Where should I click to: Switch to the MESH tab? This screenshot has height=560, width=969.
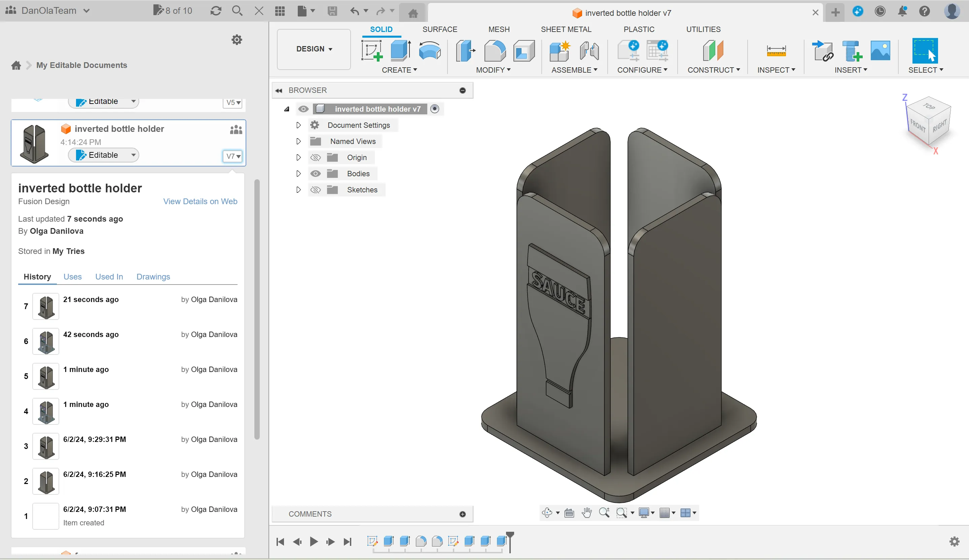[x=499, y=29]
